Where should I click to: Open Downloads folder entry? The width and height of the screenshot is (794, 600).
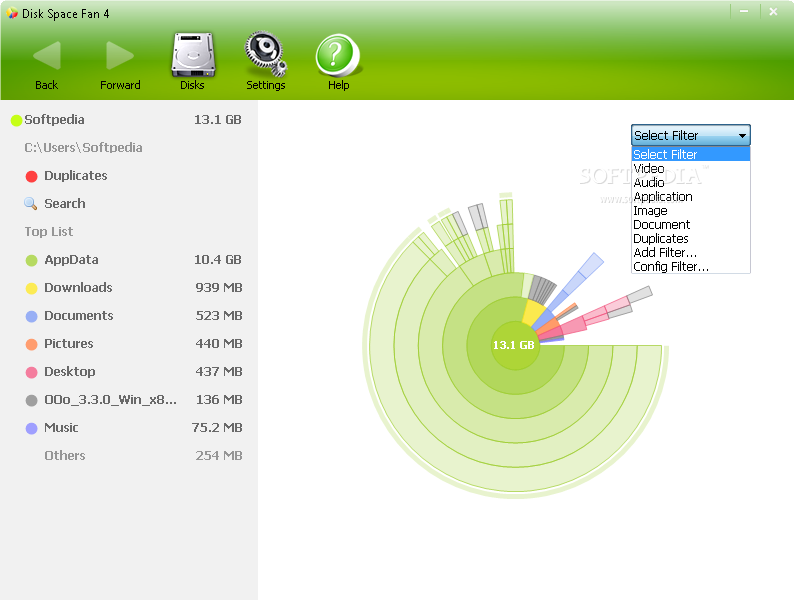point(78,288)
